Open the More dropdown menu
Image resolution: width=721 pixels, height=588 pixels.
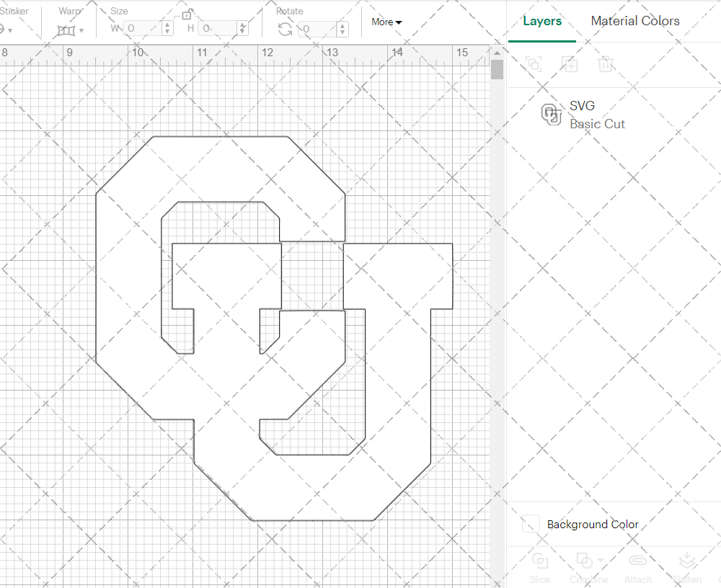386,22
